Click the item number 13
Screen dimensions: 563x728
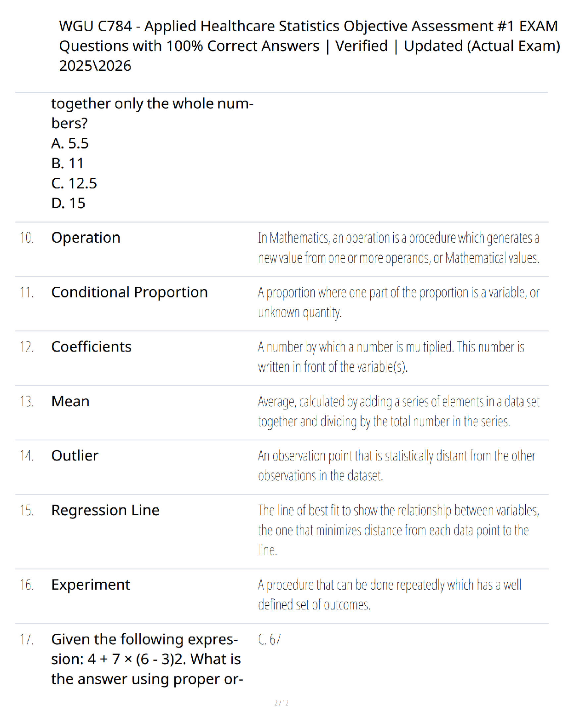27,401
